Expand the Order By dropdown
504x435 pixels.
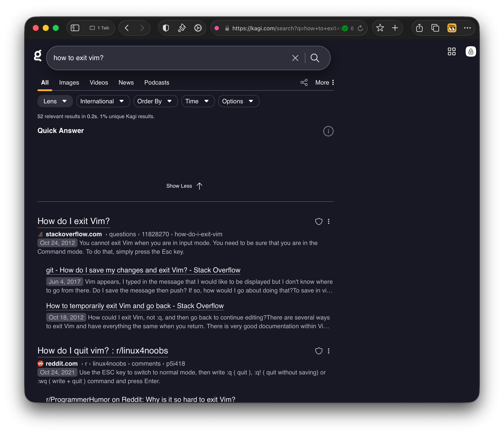click(155, 101)
